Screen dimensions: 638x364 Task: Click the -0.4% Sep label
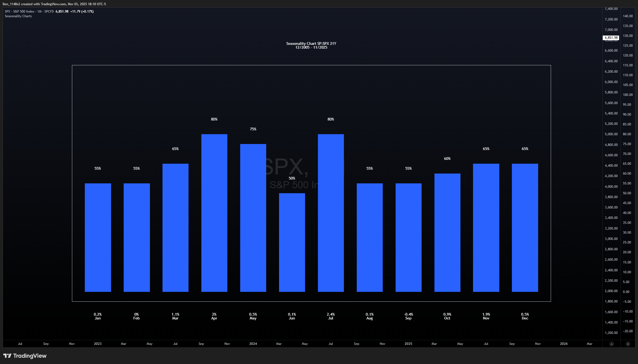coord(408,316)
